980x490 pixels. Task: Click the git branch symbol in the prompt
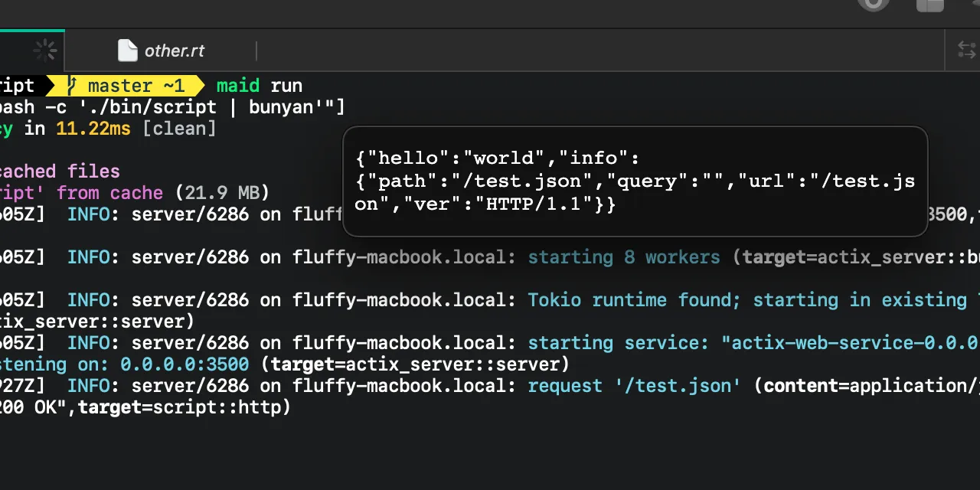pos(72,86)
